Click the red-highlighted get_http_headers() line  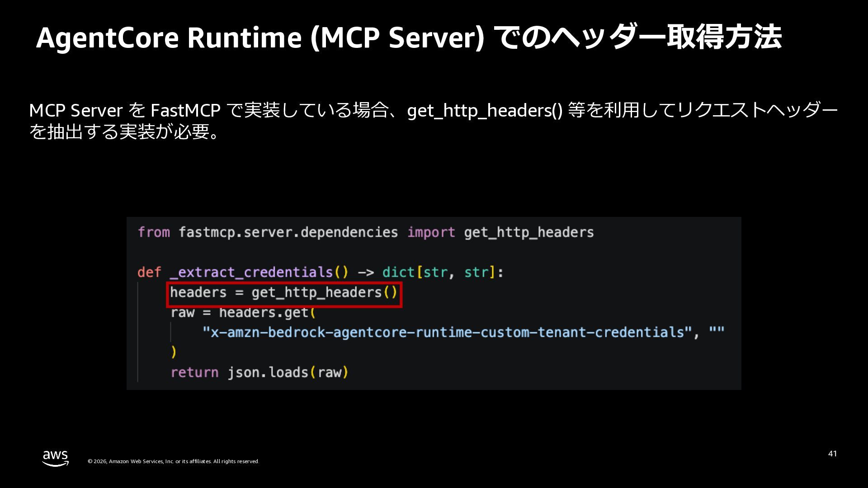coord(284,293)
